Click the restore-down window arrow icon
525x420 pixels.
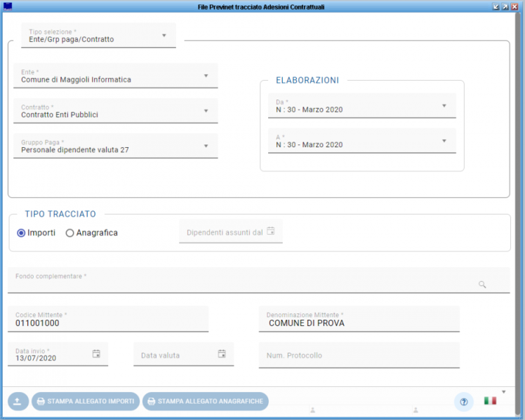click(x=496, y=7)
